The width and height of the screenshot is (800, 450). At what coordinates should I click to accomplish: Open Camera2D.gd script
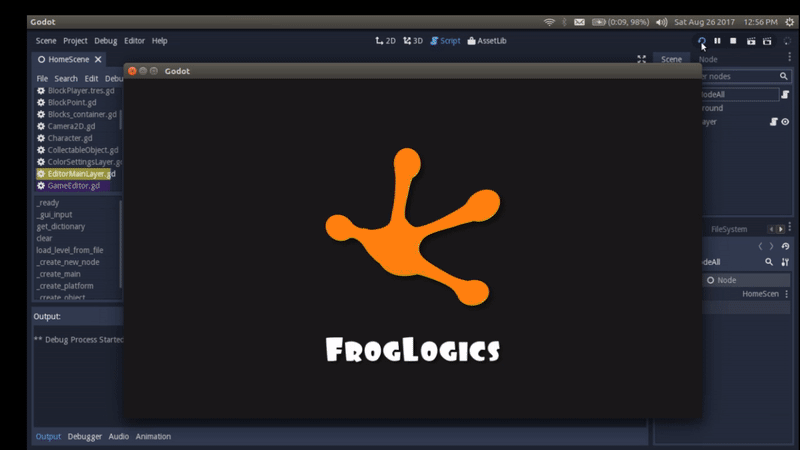pyautogui.click(x=71, y=126)
